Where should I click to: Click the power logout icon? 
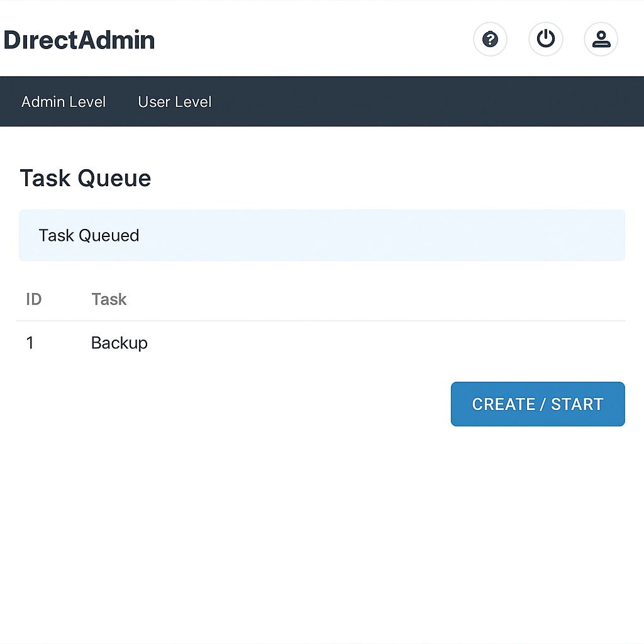tap(545, 40)
